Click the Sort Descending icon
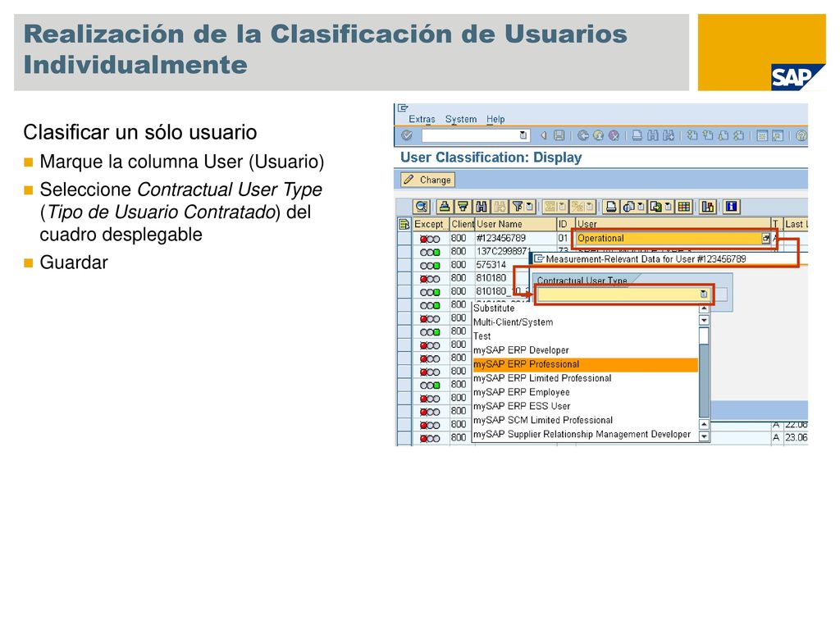This screenshot has width=840, height=630. 463,206
